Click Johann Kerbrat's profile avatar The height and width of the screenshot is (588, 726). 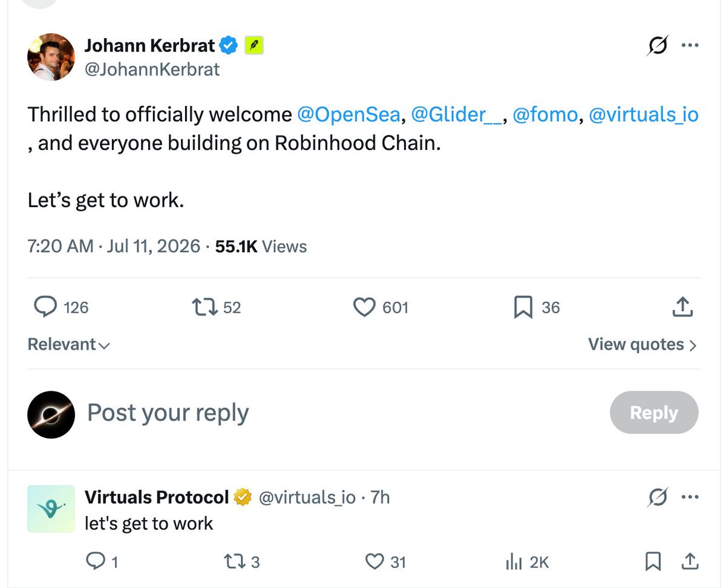click(x=51, y=57)
